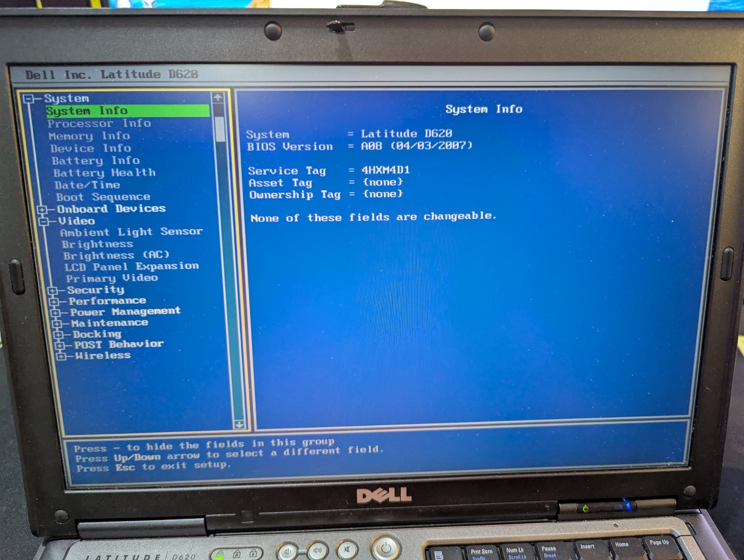Open the Primary Video entry
The height and width of the screenshot is (560, 744).
(112, 278)
